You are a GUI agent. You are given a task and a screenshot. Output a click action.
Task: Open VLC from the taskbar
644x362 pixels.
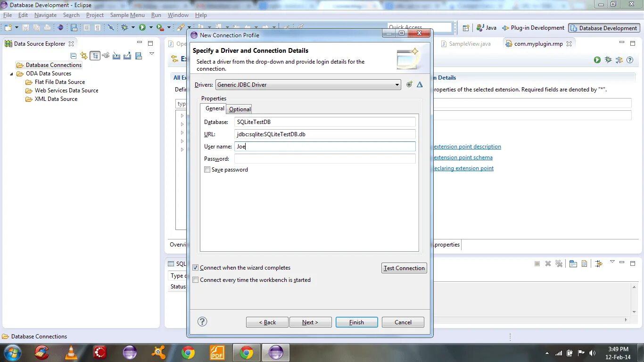[71, 353]
